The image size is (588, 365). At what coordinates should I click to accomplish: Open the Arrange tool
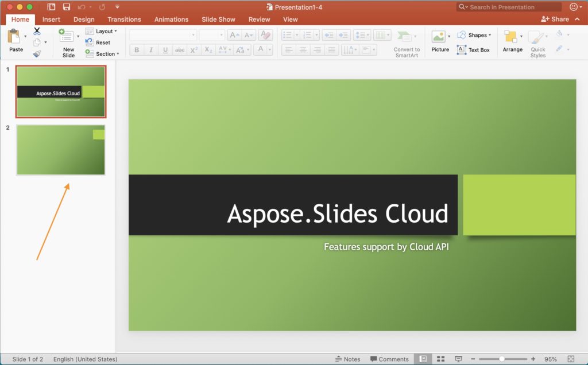(x=511, y=38)
